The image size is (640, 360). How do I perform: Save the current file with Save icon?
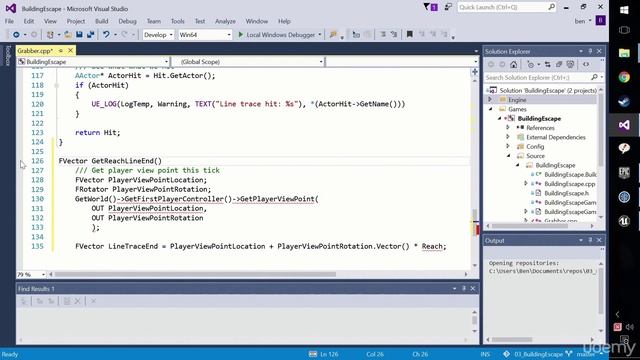tap(79, 35)
